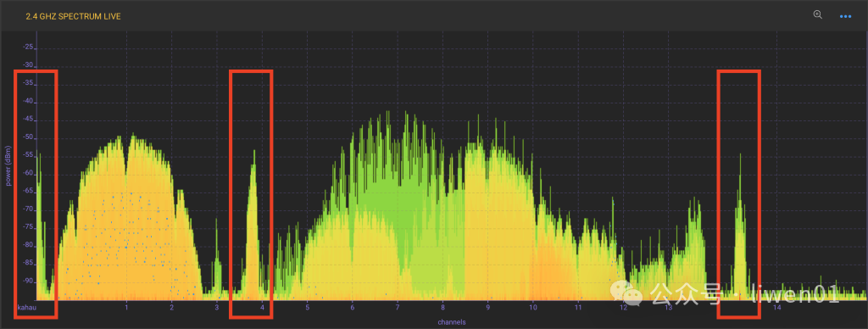Select channel 13 label on axis

click(668, 308)
